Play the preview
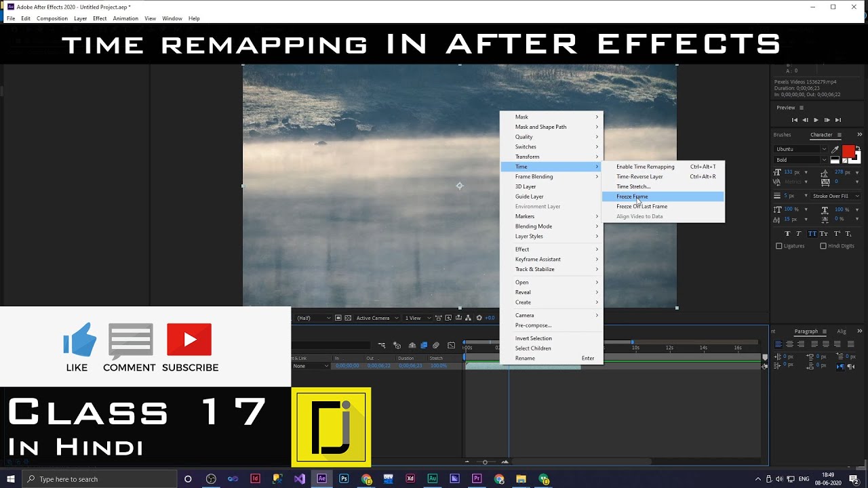 (x=816, y=120)
